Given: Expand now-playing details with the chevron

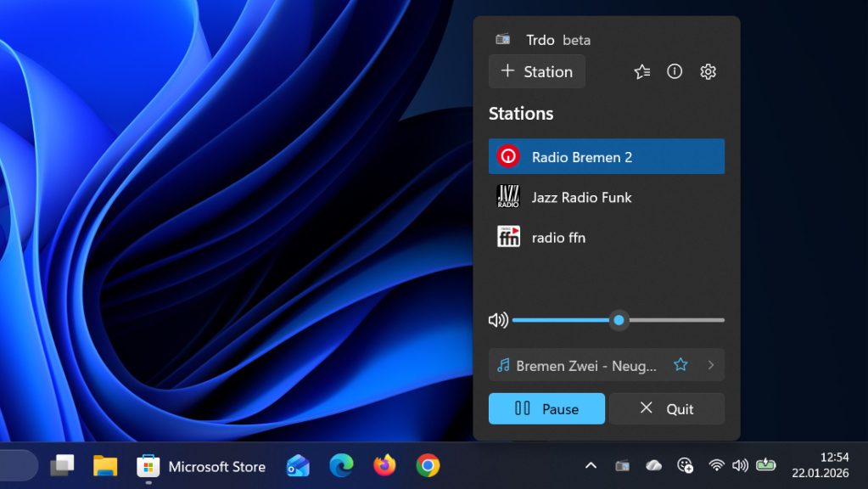Looking at the screenshot, I should point(709,365).
